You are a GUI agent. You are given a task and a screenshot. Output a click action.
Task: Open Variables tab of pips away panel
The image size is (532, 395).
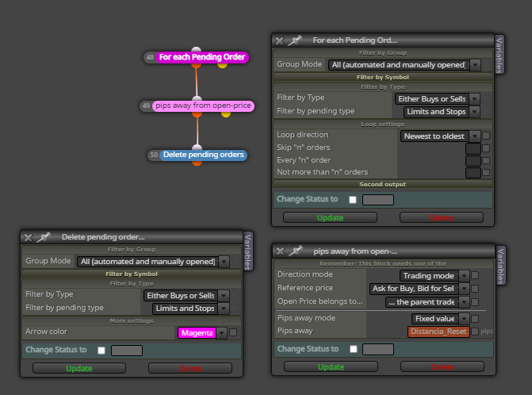tap(501, 266)
